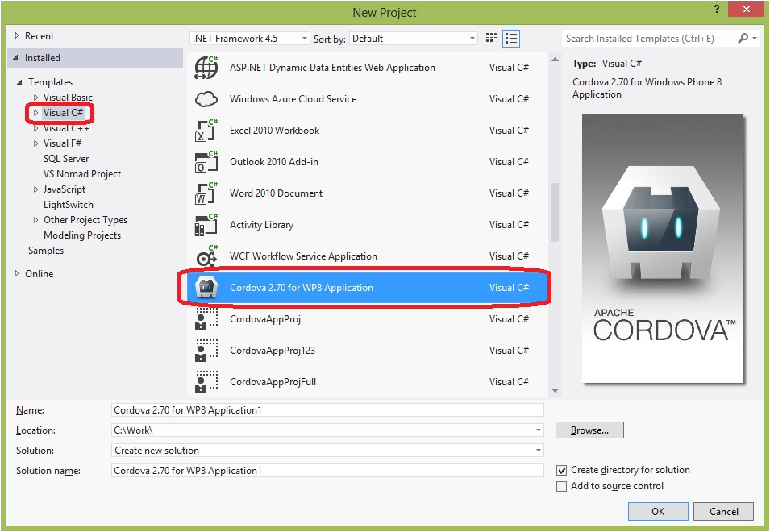Collapse the Templates tree node
The height and width of the screenshot is (532, 770).
[19, 82]
